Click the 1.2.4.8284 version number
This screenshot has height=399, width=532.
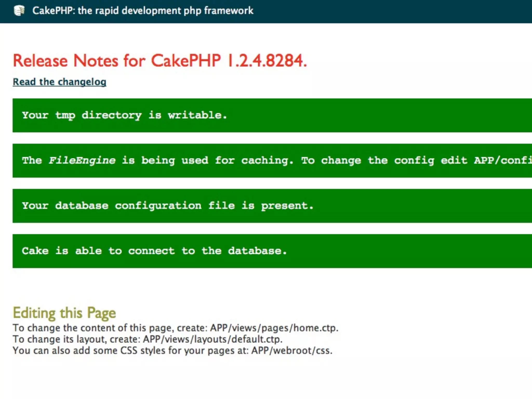coord(267,61)
